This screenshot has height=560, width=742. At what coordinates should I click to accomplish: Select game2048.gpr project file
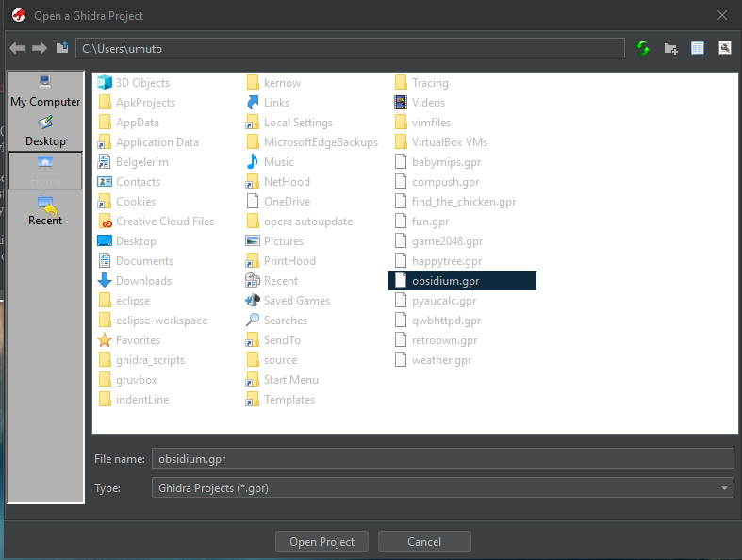(x=439, y=241)
